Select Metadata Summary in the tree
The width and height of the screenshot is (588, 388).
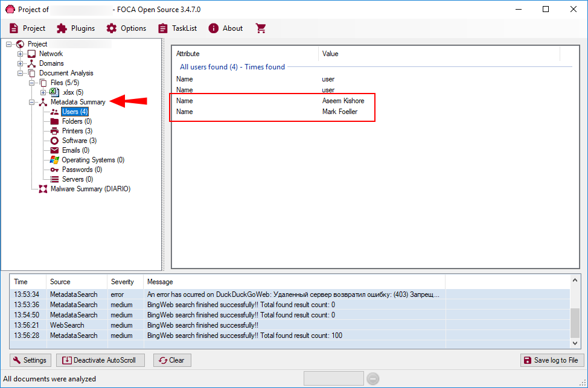click(x=78, y=102)
